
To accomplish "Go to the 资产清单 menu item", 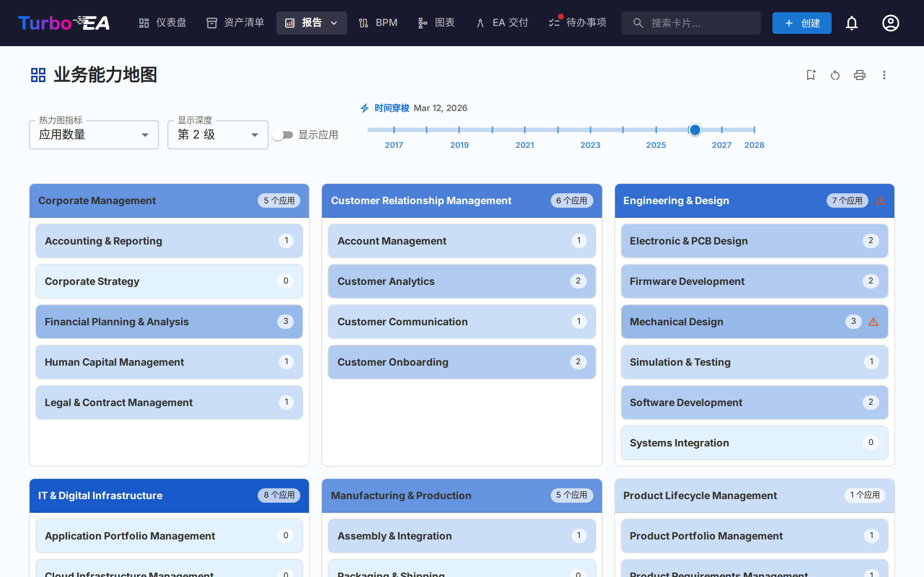I will click(x=235, y=23).
